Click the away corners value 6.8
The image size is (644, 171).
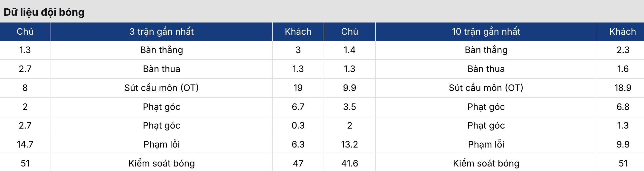click(622, 107)
